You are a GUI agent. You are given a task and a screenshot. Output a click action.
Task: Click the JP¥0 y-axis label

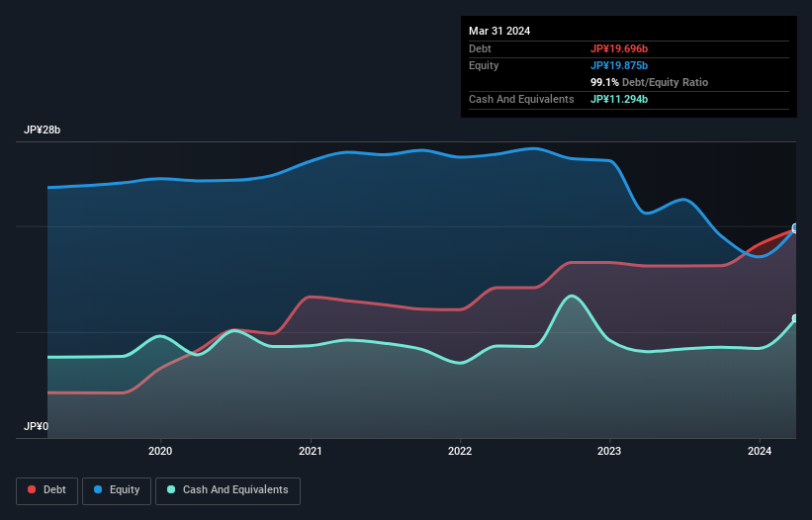36,426
